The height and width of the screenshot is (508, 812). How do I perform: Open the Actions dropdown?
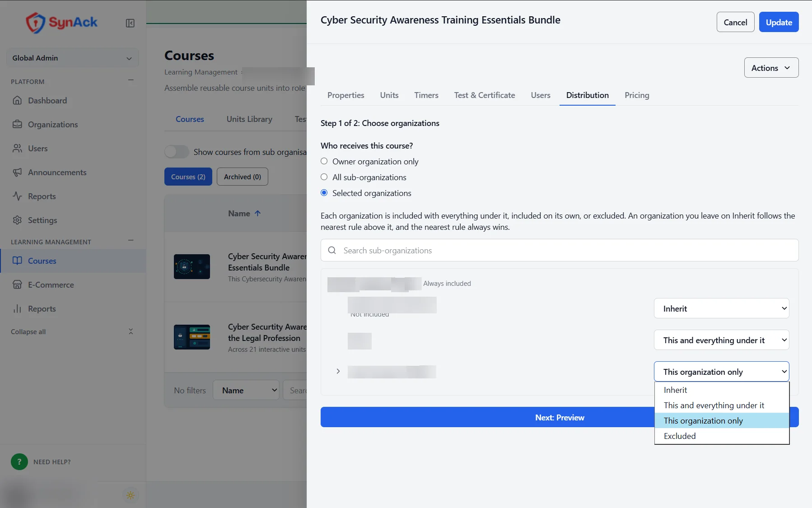[771, 68]
